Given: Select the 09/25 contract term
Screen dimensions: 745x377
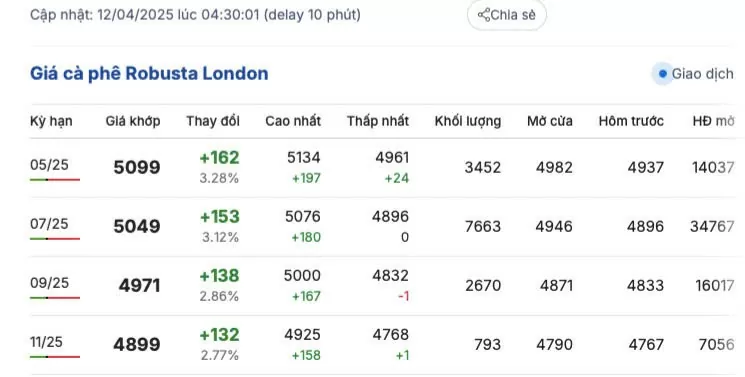Looking at the screenshot, I should [x=49, y=283].
